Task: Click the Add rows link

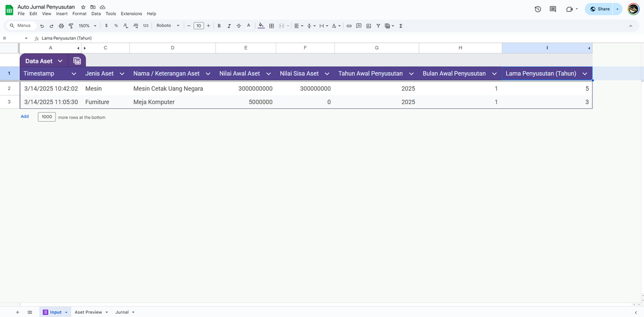Action: click(25, 116)
